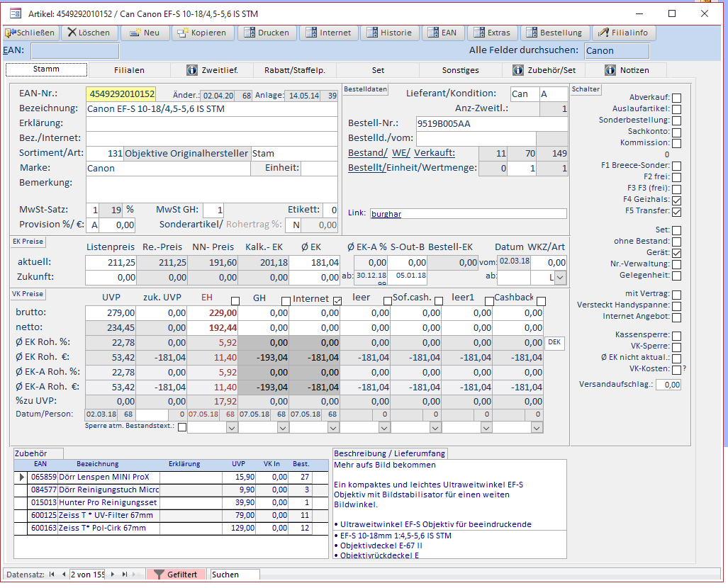Enable the Abverkauf checkbox

coord(676,98)
